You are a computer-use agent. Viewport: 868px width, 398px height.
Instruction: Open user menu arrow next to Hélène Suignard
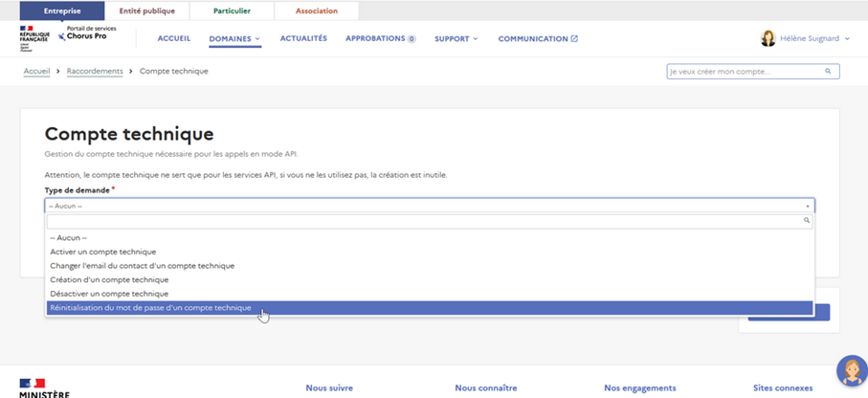click(x=848, y=39)
